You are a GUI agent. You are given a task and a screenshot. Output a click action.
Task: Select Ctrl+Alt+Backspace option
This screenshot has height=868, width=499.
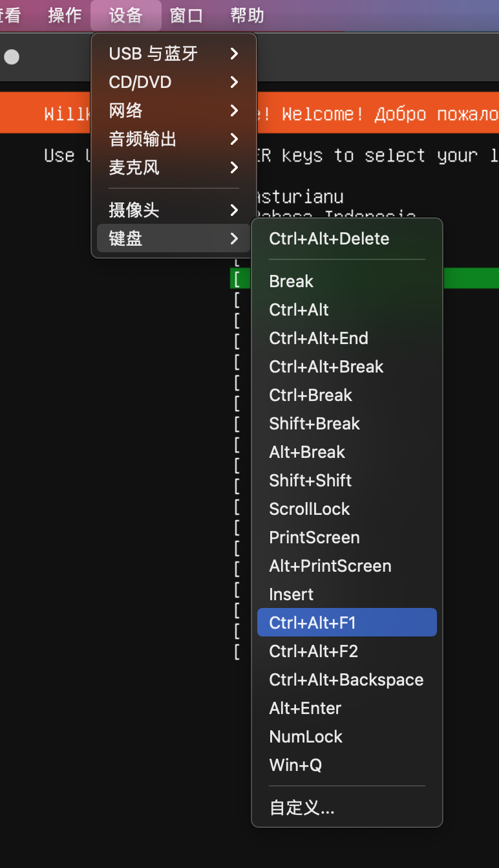tap(346, 680)
